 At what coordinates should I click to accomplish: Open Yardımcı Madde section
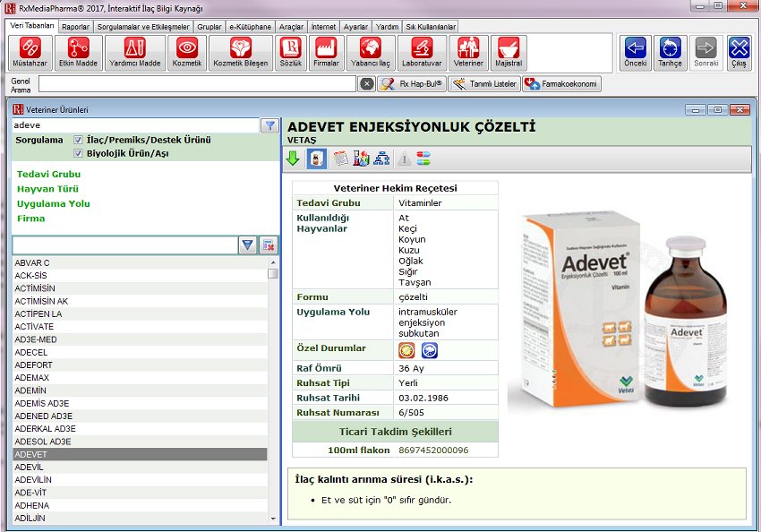(x=134, y=53)
